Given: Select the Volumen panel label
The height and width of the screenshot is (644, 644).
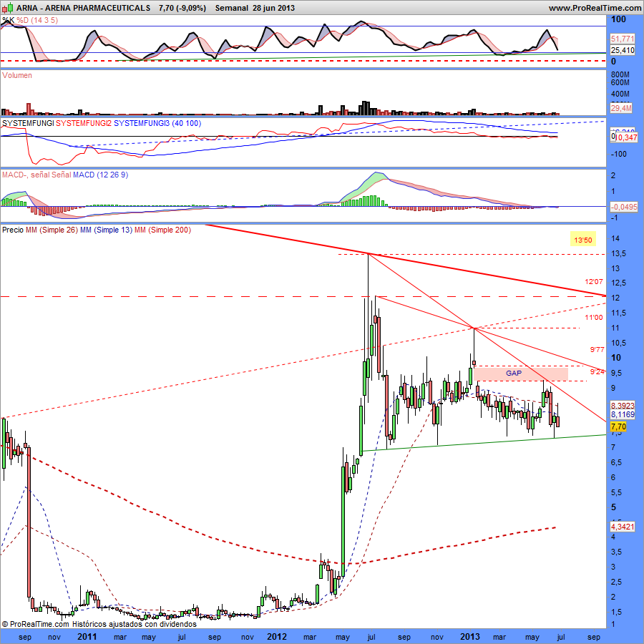Looking at the screenshot, I should (17, 75).
